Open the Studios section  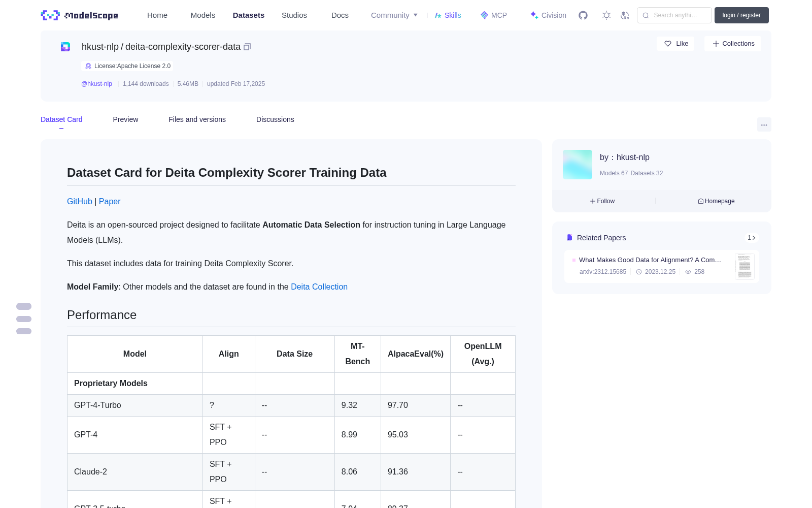[294, 15]
